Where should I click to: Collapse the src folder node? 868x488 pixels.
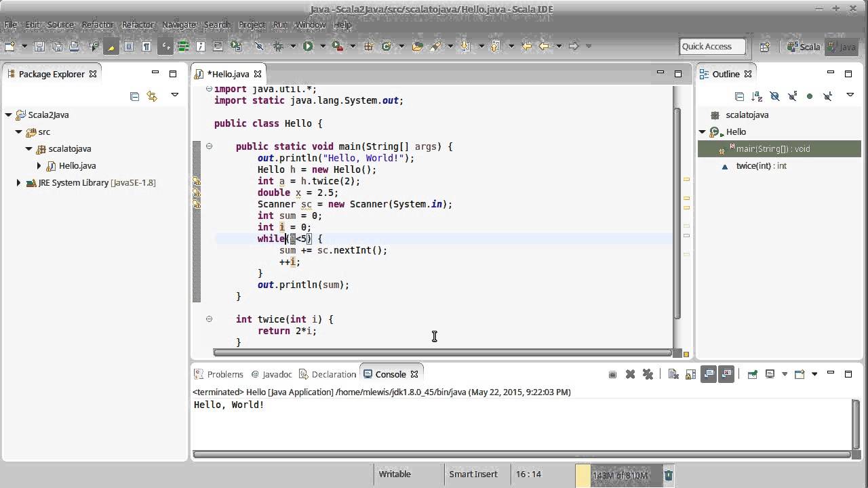click(x=19, y=131)
